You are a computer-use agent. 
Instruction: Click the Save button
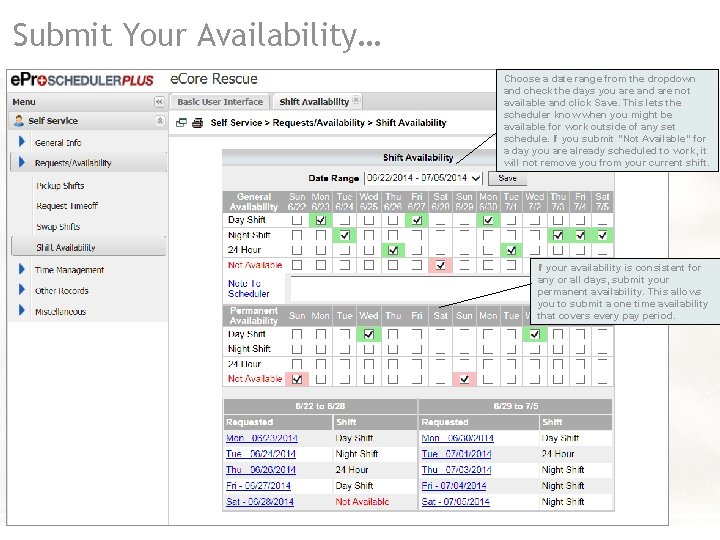pyautogui.click(x=507, y=178)
